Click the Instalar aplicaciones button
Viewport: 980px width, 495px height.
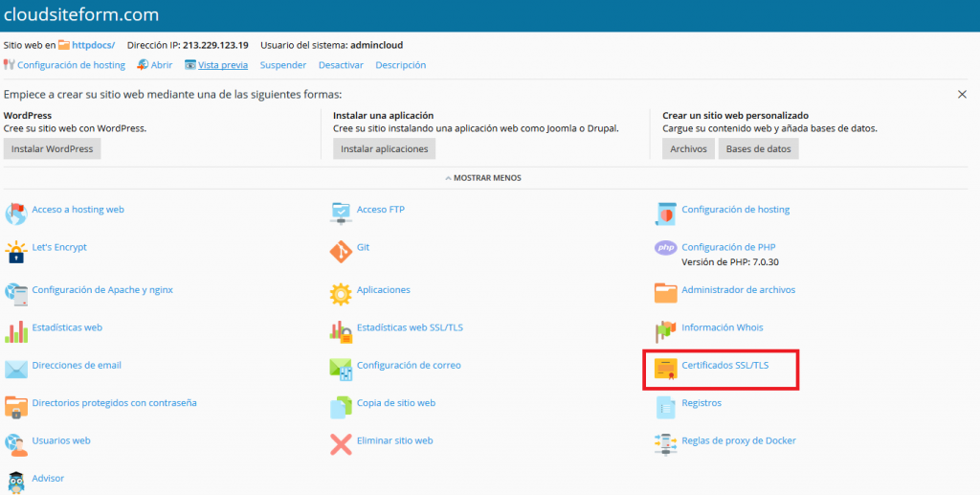pyautogui.click(x=385, y=148)
